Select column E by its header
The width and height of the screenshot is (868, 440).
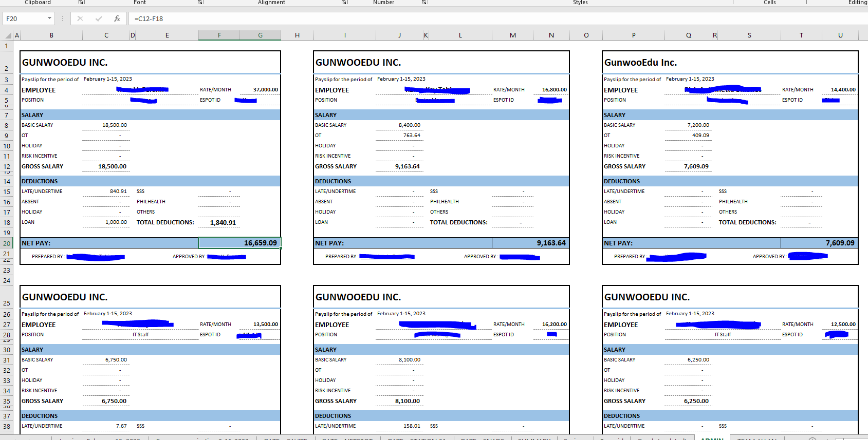167,35
